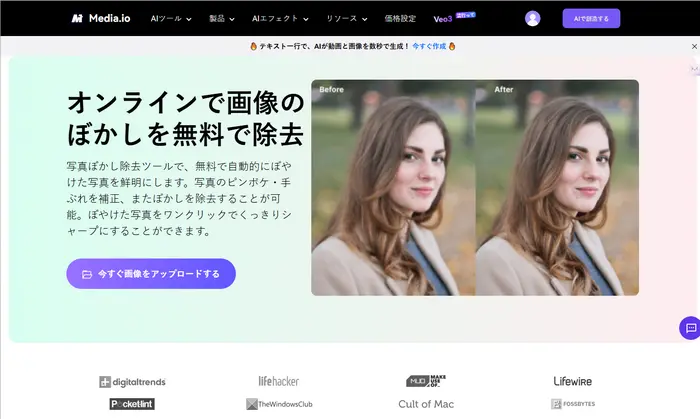Click the MakeUseOf logo
The width and height of the screenshot is (700, 419).
click(426, 381)
